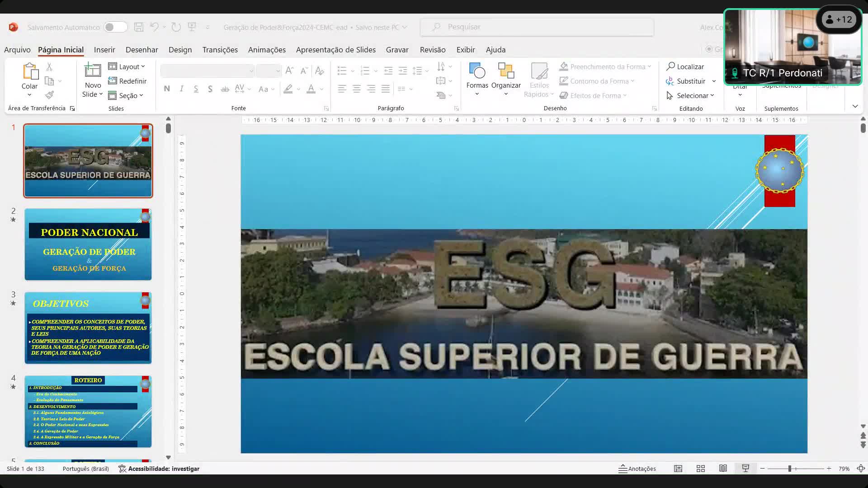Click the line spacing icon
868x488 pixels.
(417, 70)
